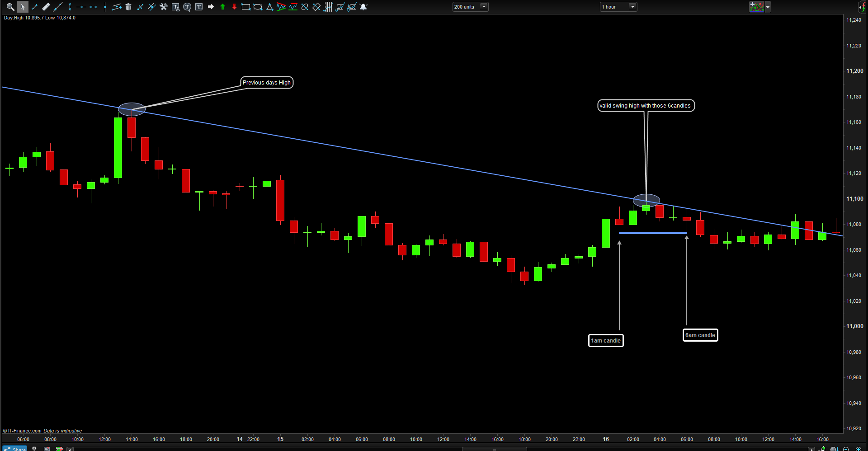This screenshot has height=451, width=868.
Task: Click the Day High Low readout
Action: click(x=40, y=18)
